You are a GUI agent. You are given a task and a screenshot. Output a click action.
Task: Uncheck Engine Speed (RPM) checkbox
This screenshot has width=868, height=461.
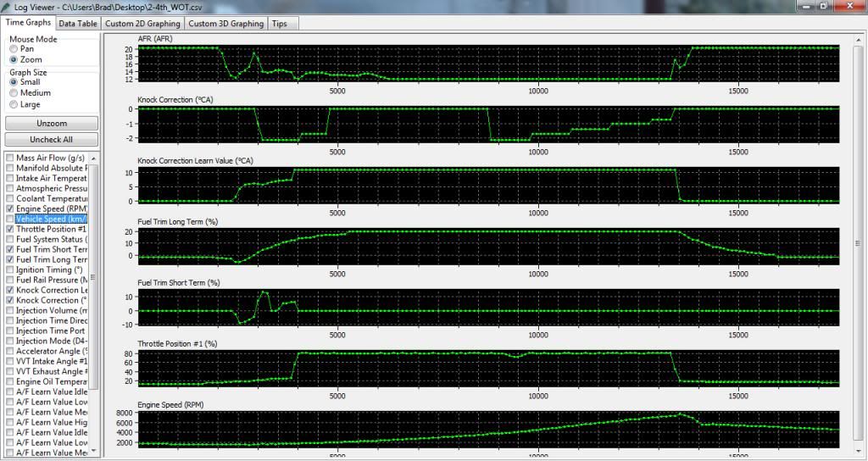(9, 208)
